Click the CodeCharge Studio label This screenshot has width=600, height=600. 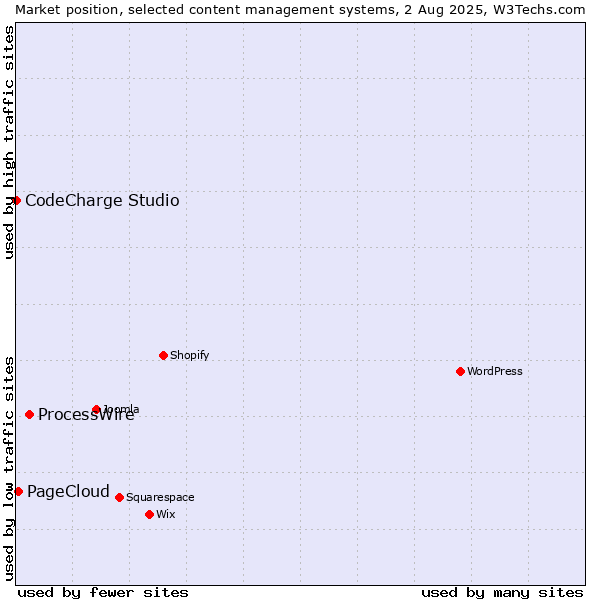coord(102,201)
